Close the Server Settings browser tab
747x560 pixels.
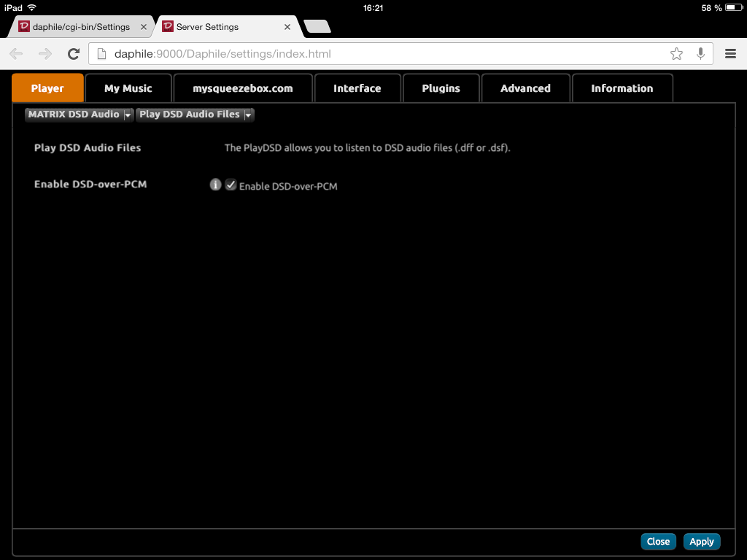click(x=287, y=27)
